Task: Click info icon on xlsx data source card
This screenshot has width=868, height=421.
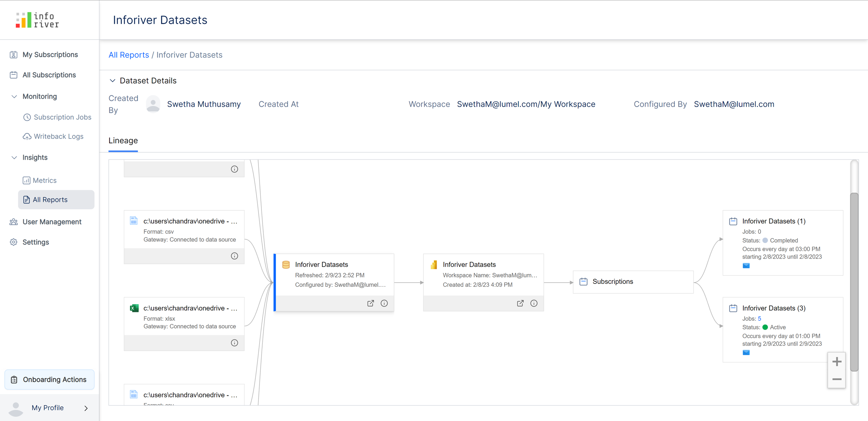Action: point(234,343)
